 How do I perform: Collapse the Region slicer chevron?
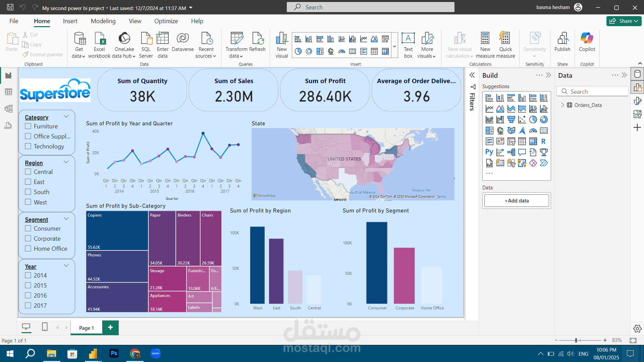[66, 162]
